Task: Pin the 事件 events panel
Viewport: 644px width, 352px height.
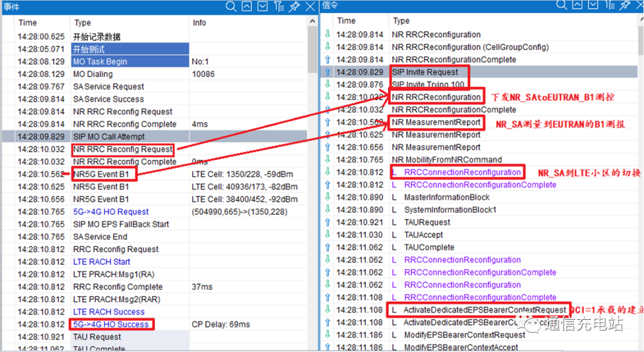Action: 295,6
